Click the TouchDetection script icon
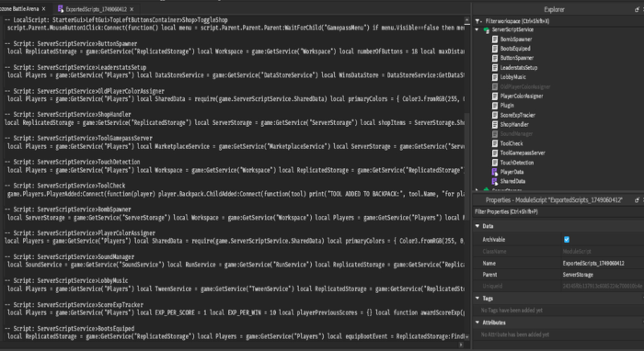Viewport: 644px width, 351px height. pos(495,163)
